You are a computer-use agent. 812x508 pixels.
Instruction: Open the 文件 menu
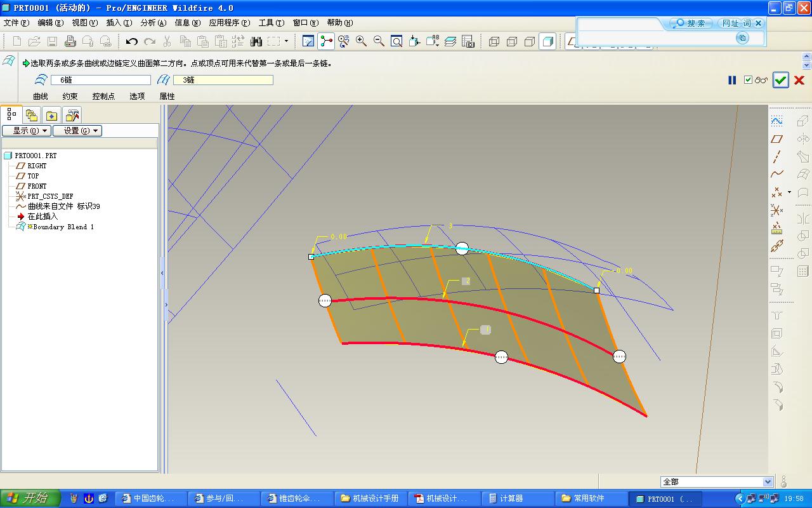click(x=16, y=23)
